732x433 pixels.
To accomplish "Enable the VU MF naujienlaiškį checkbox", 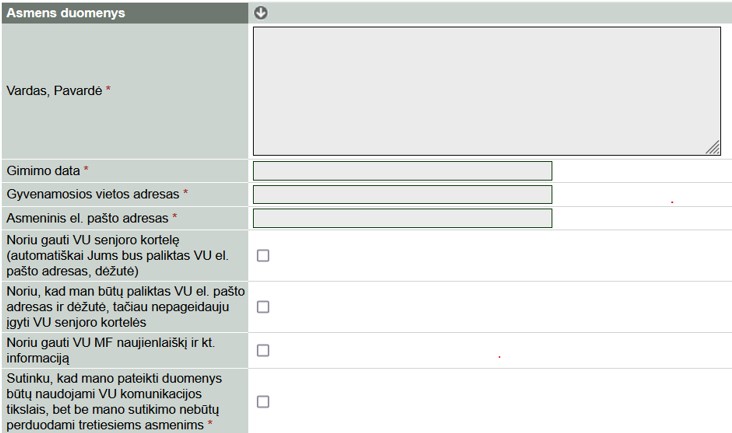I will point(263,350).
